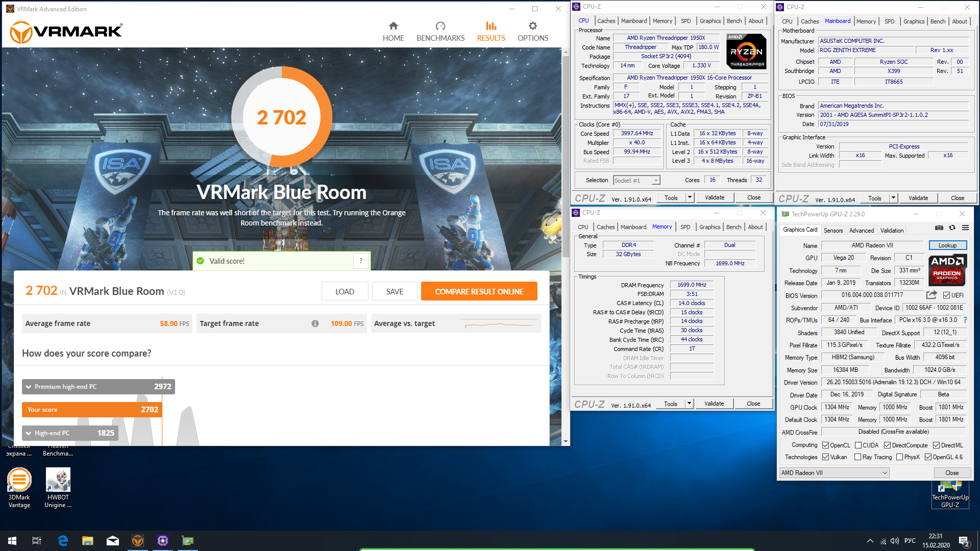This screenshot has width=980, height=551.
Task: Toggle the Ray Tracing checkbox
Action: (x=857, y=457)
